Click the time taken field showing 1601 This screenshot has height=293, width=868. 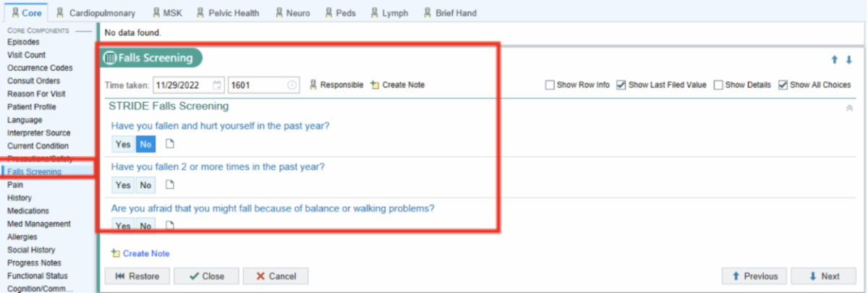256,85
